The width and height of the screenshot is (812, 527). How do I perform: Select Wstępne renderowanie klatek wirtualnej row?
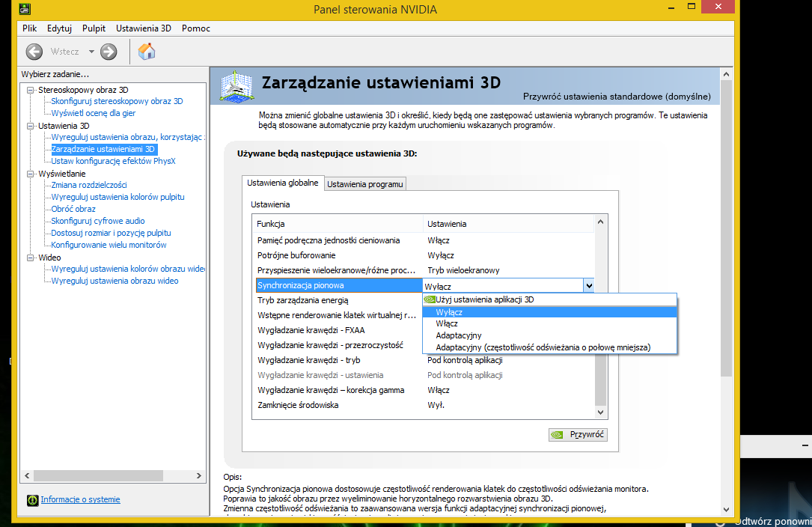[x=339, y=315]
